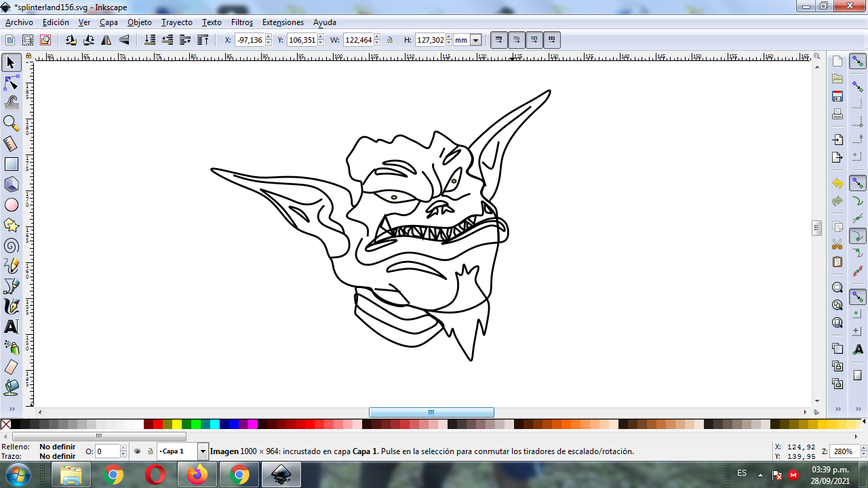Screen dimensions: 868x488
Task: Select the Text tool
Action: (x=11, y=327)
